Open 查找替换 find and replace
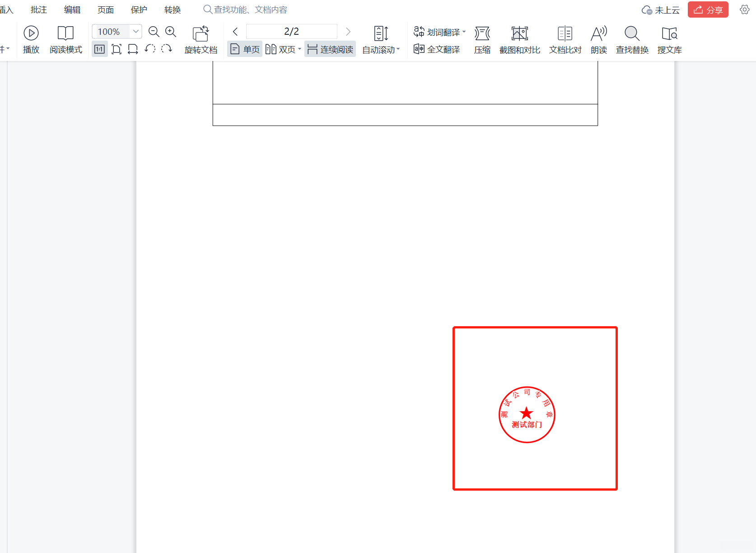The image size is (756, 553). tap(632, 40)
